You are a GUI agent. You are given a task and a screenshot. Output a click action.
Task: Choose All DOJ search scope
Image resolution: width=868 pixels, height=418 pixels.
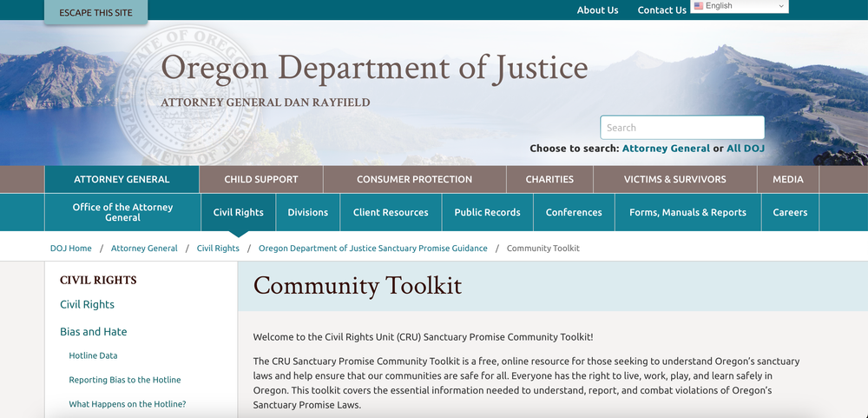[745, 149]
